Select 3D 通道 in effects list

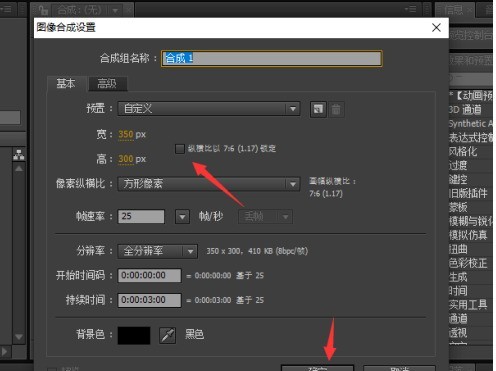click(465, 110)
